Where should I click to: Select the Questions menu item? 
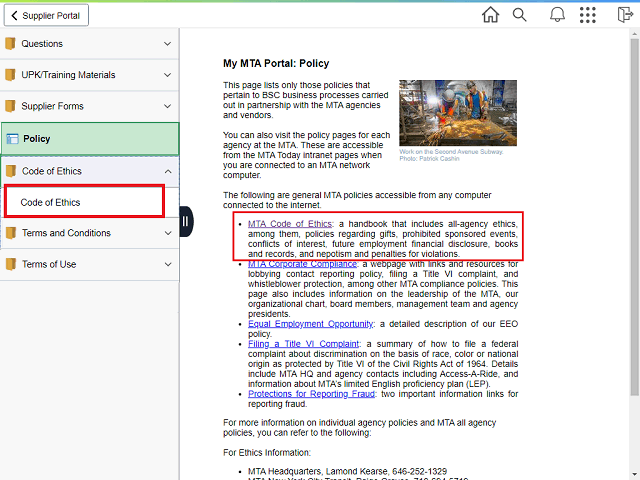point(89,44)
